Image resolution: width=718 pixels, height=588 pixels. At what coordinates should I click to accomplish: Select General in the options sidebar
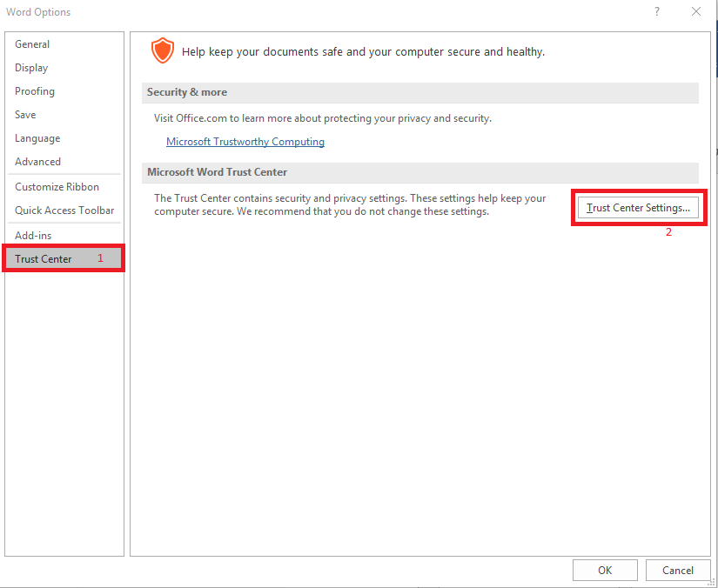[x=32, y=44]
